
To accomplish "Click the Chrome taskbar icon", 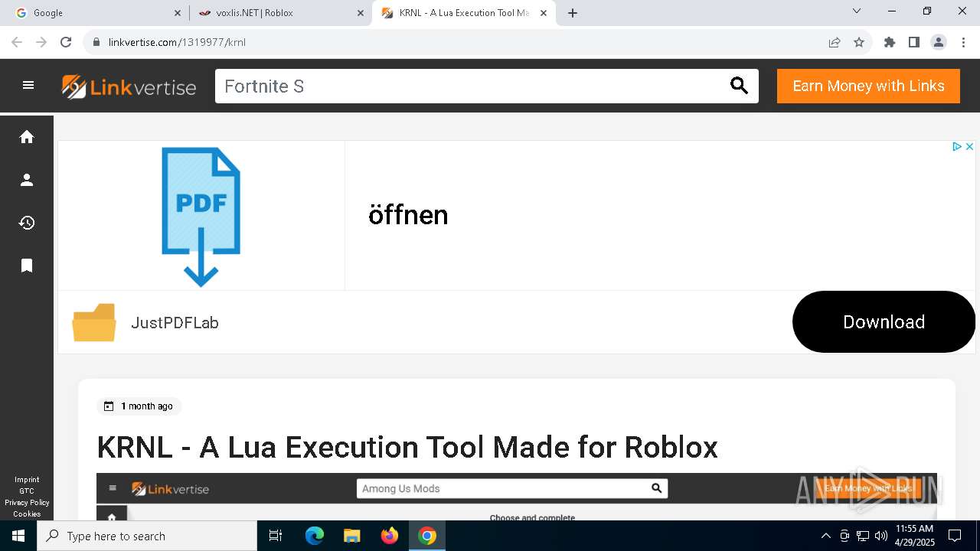I will (427, 536).
